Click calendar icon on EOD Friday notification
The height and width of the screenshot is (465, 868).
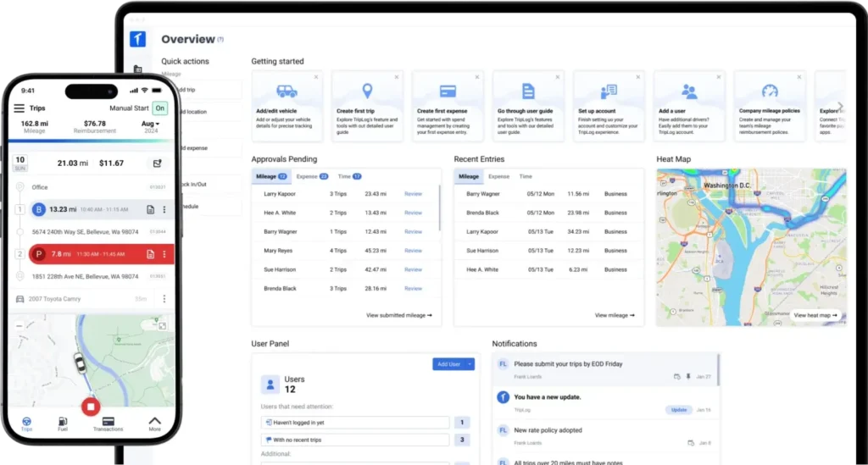pos(676,377)
